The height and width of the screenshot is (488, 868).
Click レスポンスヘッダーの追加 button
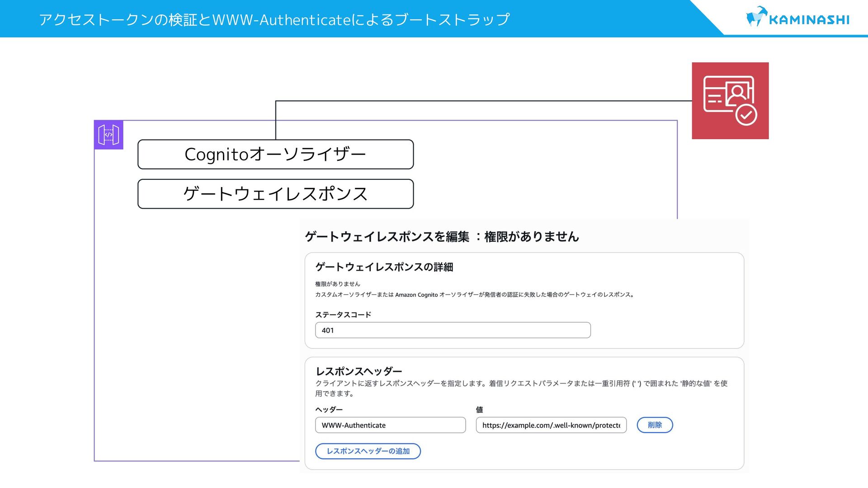pos(368,451)
